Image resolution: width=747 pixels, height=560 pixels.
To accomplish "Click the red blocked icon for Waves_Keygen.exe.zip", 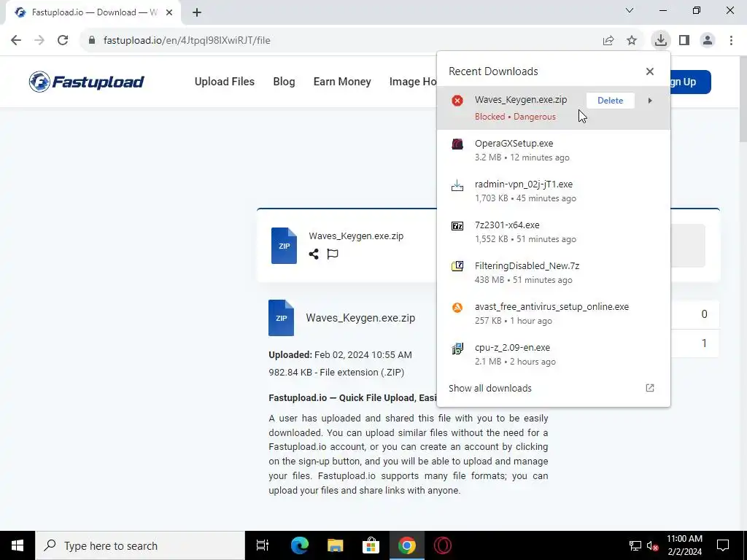I will [457, 101].
